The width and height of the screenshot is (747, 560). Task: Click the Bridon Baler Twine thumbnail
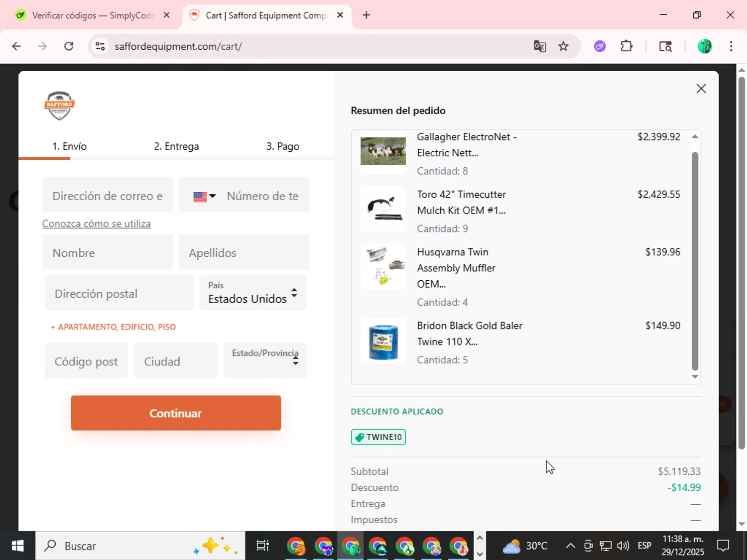click(x=383, y=340)
